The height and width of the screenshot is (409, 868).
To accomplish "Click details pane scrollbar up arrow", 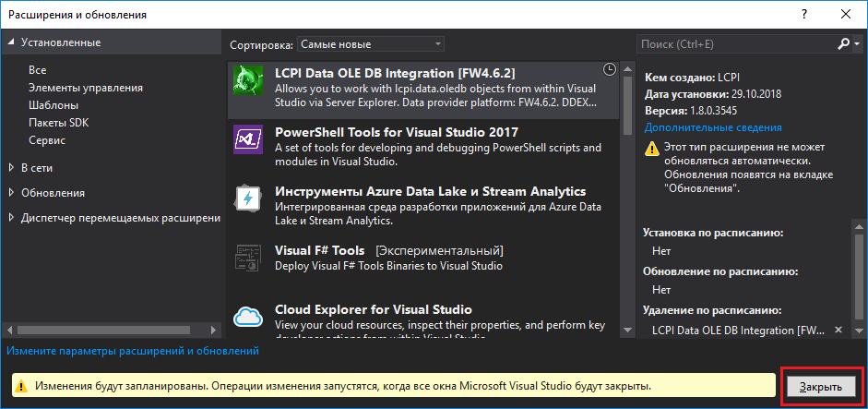I will [x=858, y=225].
